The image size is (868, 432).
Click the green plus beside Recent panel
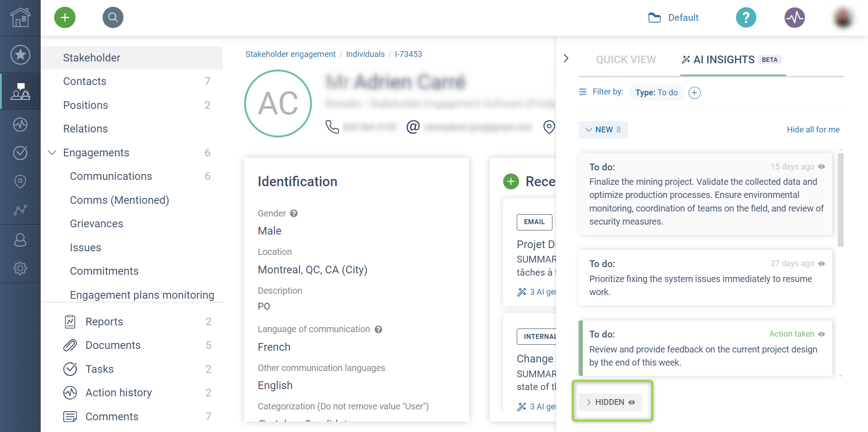(x=511, y=182)
